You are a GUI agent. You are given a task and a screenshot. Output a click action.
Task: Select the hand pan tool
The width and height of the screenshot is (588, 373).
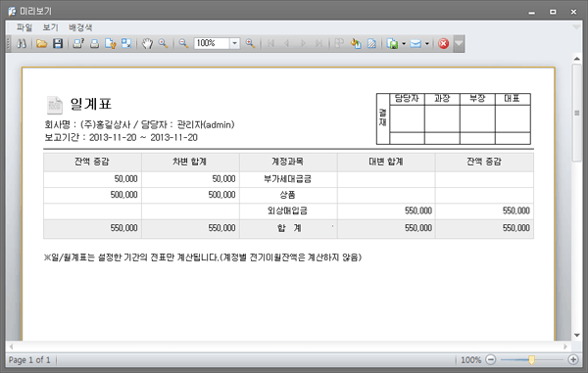pyautogui.click(x=147, y=43)
